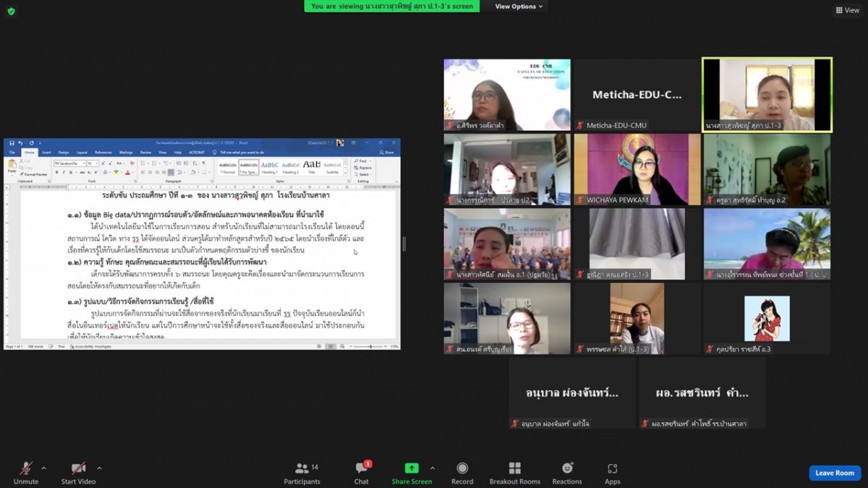Expand video options arrow beside Start Video
Image resolution: width=868 pixels, height=488 pixels.
click(x=99, y=468)
